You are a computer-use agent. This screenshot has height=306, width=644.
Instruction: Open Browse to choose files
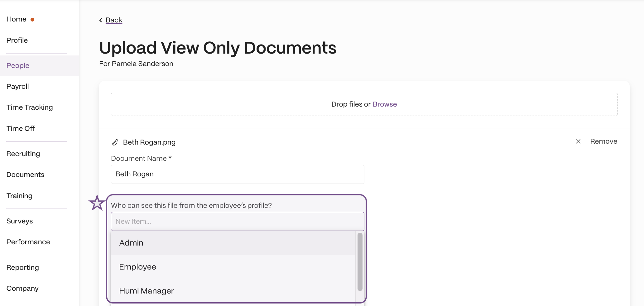coord(385,104)
